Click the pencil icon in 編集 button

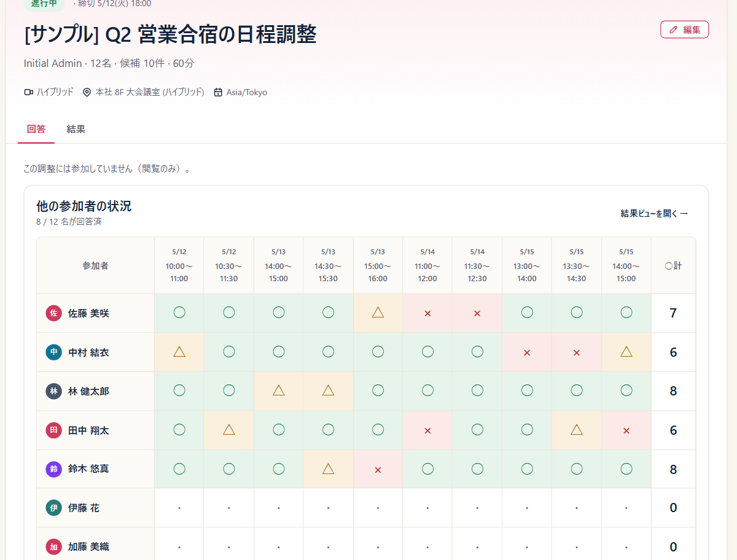pyautogui.click(x=674, y=29)
